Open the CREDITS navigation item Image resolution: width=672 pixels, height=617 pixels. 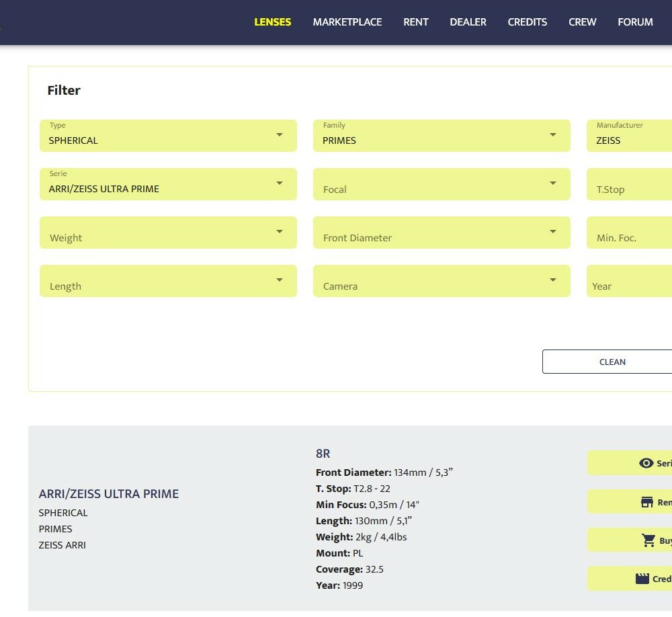(x=527, y=22)
